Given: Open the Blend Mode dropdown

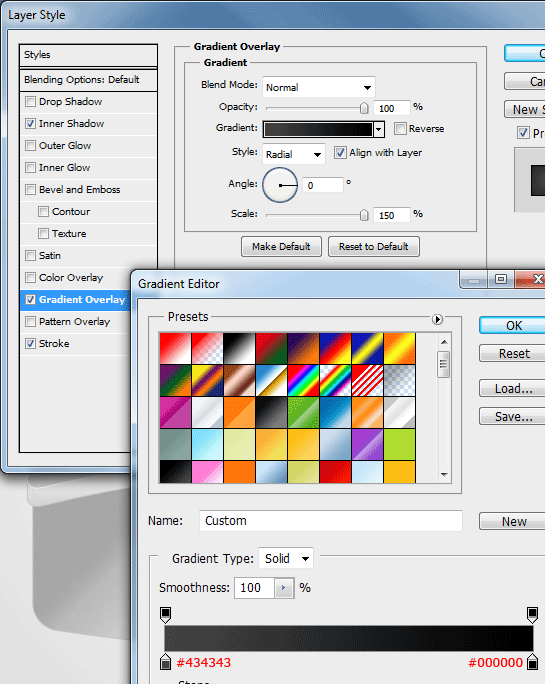Looking at the screenshot, I should 319,87.
